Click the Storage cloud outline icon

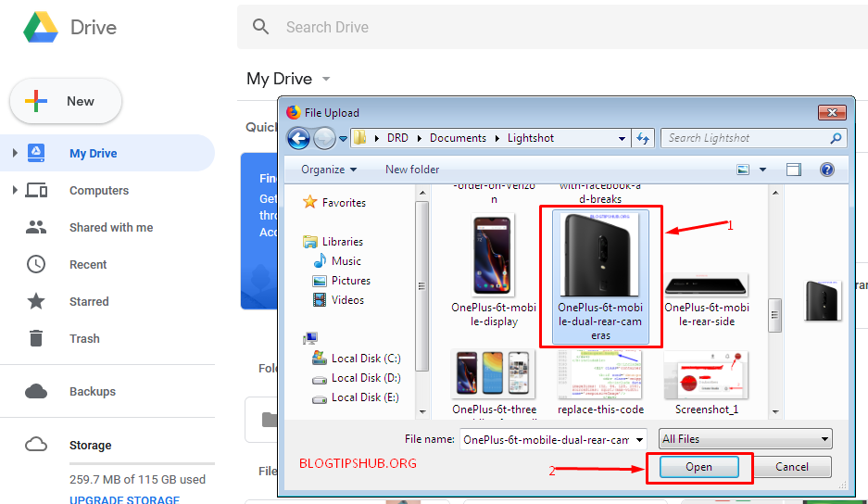pyautogui.click(x=36, y=444)
